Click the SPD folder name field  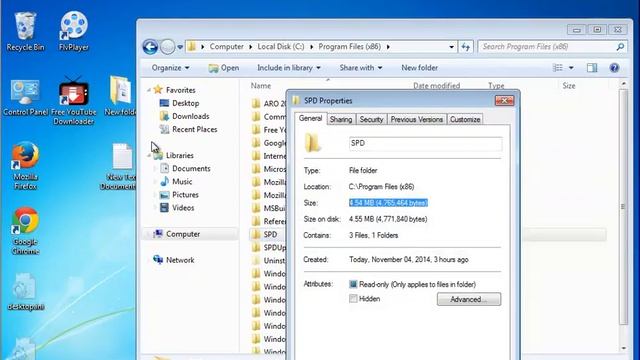425,144
